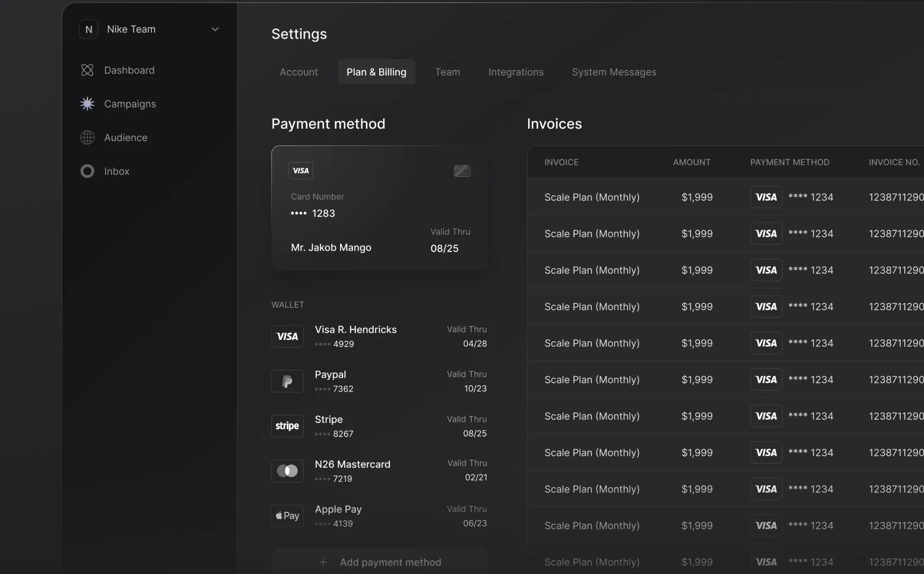Click the Visa badge in the fifth invoice row

766,343
